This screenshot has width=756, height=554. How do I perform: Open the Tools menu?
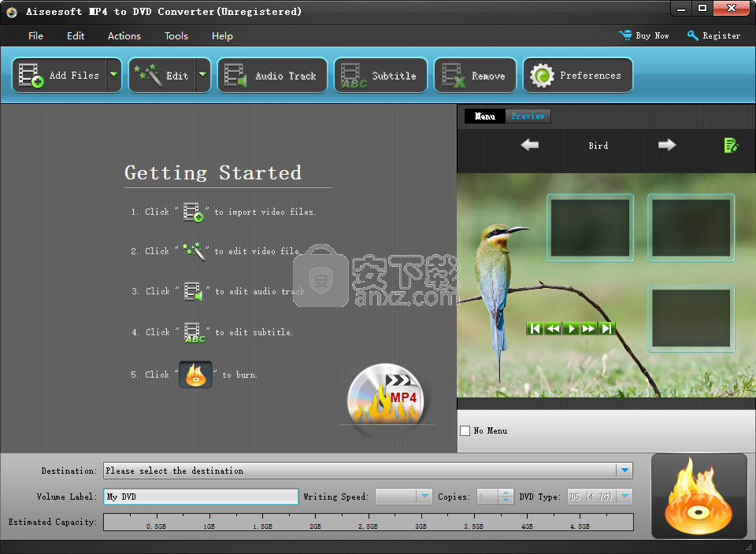(176, 36)
